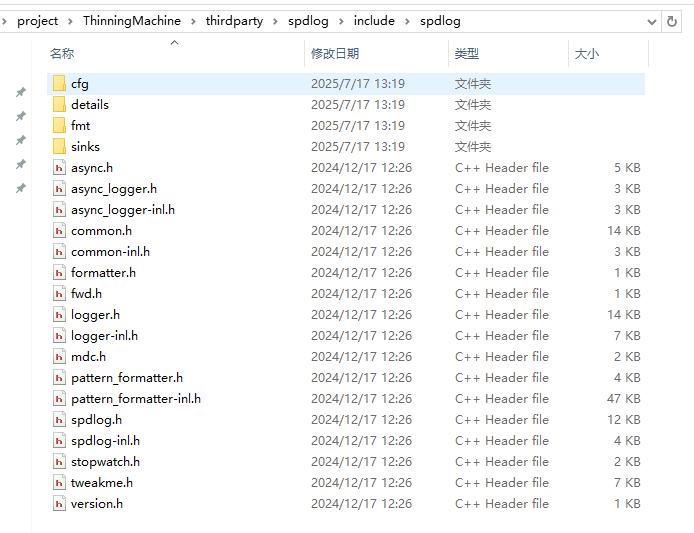Expand the chevron after include breadcrumb
Image resolution: width=694 pixels, height=533 pixels.
point(407,22)
